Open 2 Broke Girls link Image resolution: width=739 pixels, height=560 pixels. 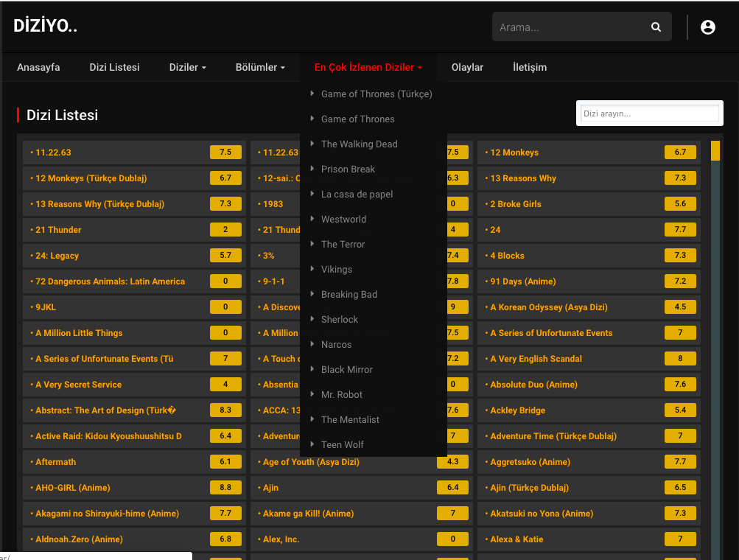point(516,203)
